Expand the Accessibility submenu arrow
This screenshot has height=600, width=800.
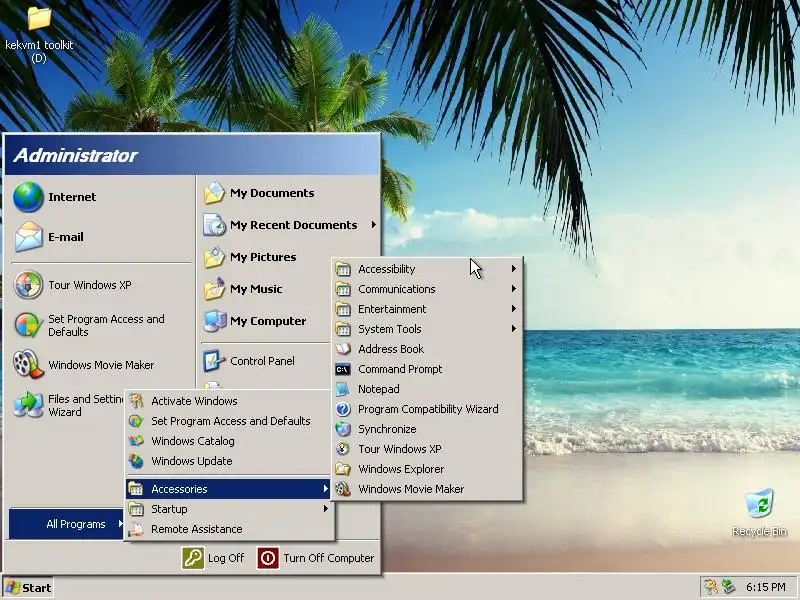[514, 269]
